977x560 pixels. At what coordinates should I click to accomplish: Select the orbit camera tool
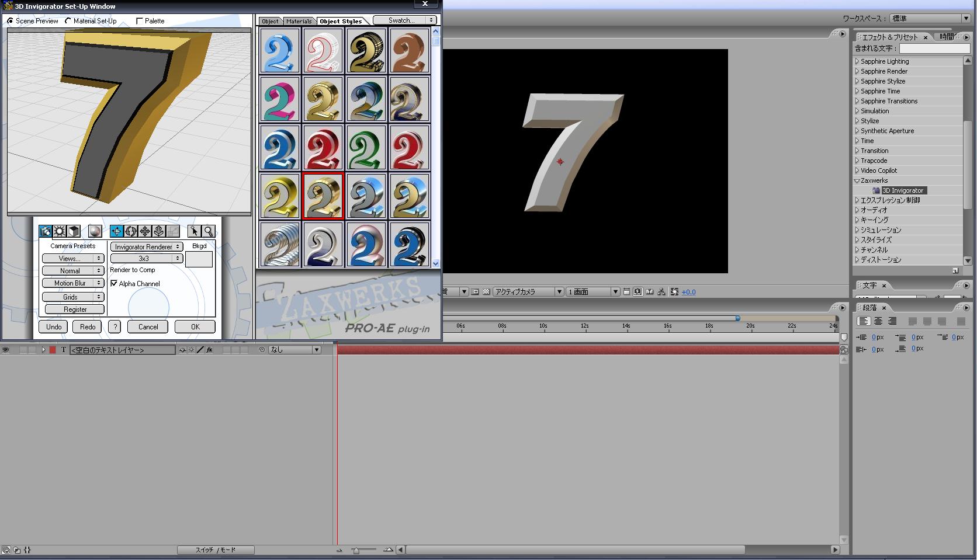[x=116, y=231]
